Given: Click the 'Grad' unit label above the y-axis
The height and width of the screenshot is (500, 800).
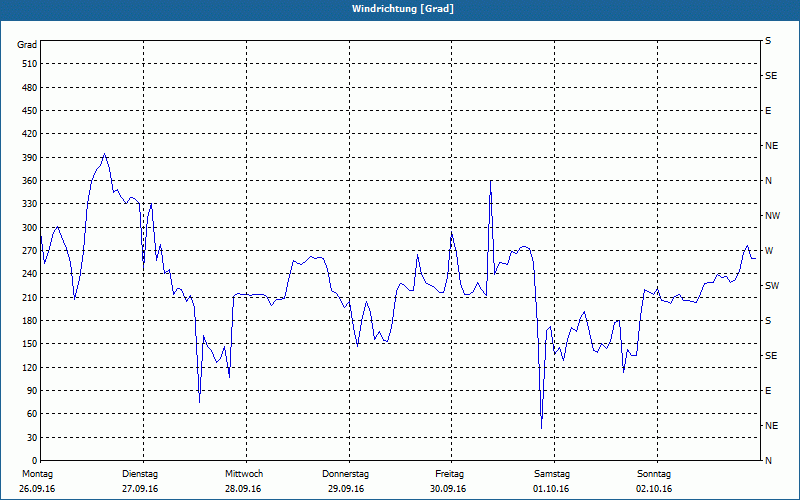Looking at the screenshot, I should click(27, 45).
